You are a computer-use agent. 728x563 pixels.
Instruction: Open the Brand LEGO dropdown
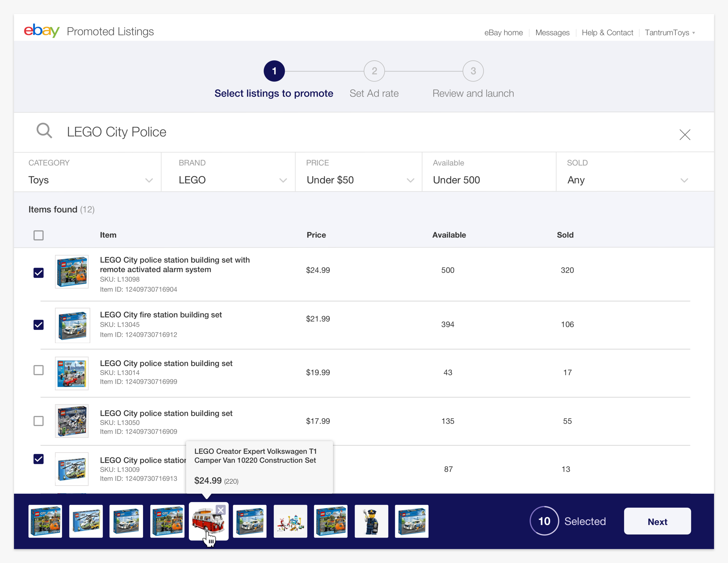click(283, 180)
